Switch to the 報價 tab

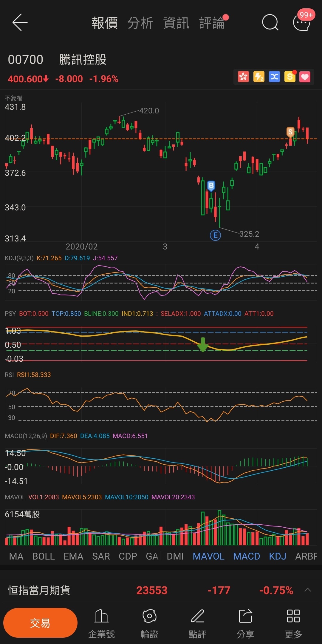click(105, 23)
